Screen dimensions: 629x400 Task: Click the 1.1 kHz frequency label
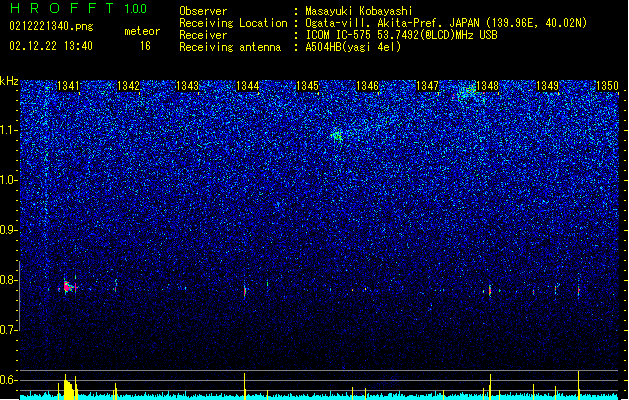9,130
